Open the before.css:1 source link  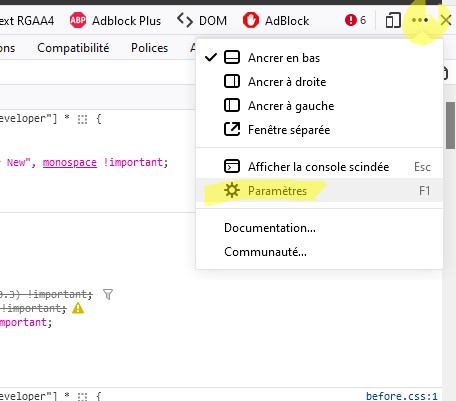click(402, 396)
